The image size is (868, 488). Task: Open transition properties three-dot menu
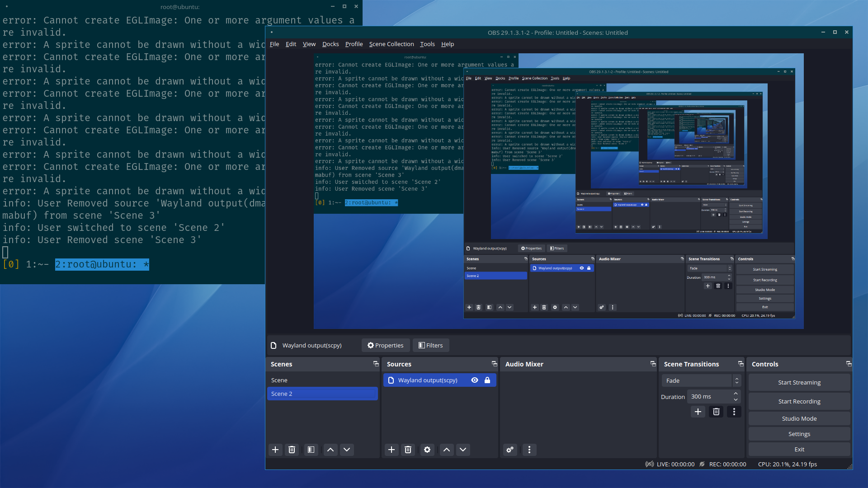tap(734, 412)
